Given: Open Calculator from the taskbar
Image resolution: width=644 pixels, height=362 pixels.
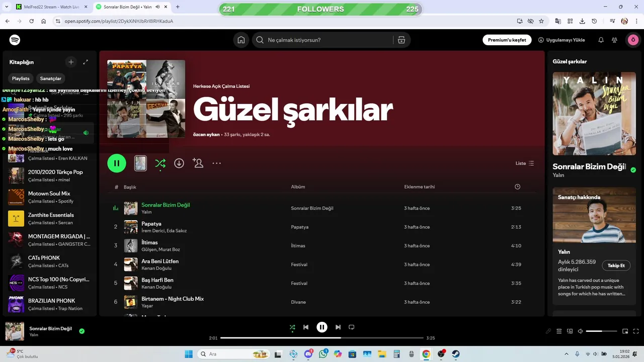Looking at the screenshot, I should tap(396, 354).
